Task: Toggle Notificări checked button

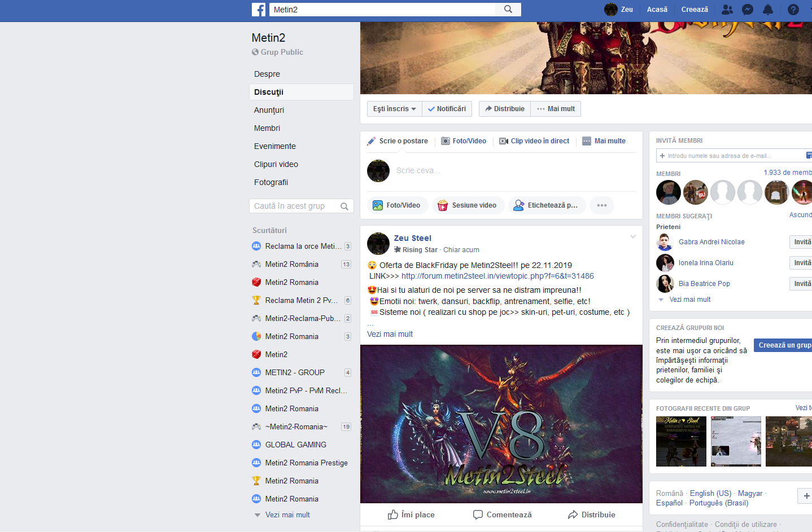Action: tap(447, 109)
